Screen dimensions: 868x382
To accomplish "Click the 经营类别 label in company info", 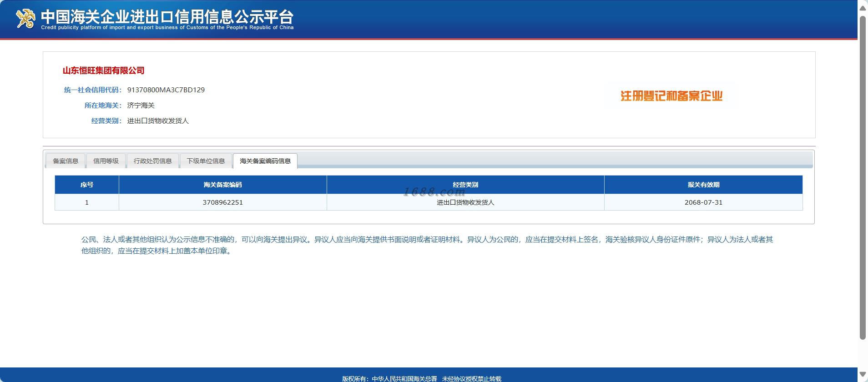I will [x=106, y=121].
